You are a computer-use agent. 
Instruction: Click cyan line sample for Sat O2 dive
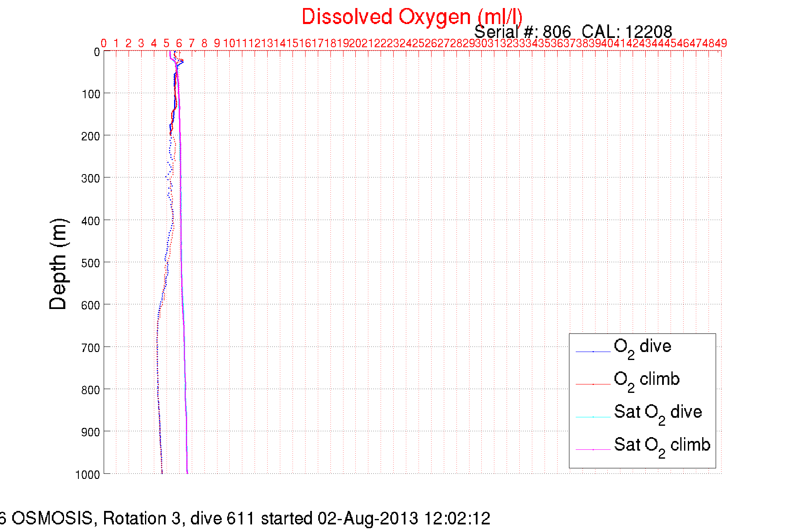click(593, 417)
